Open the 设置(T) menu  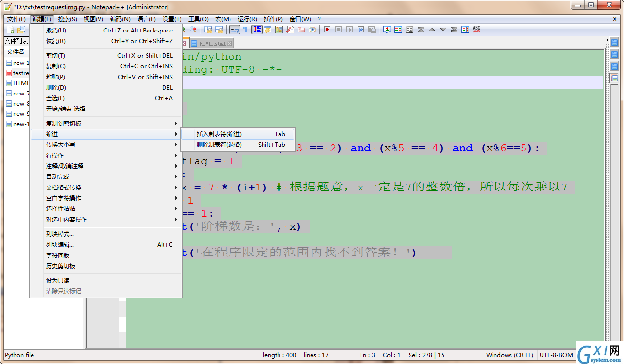click(172, 19)
